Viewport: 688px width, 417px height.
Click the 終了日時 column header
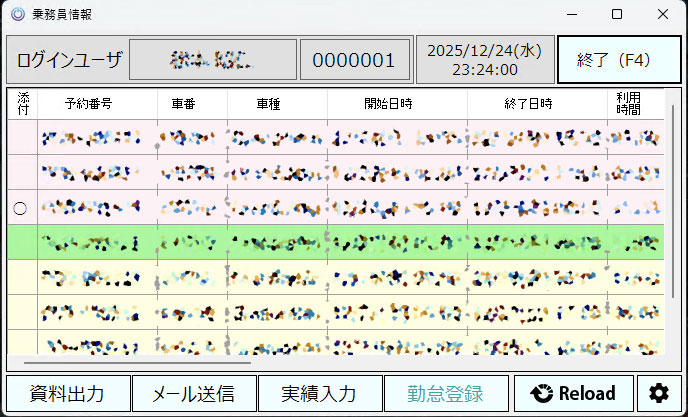[537, 104]
